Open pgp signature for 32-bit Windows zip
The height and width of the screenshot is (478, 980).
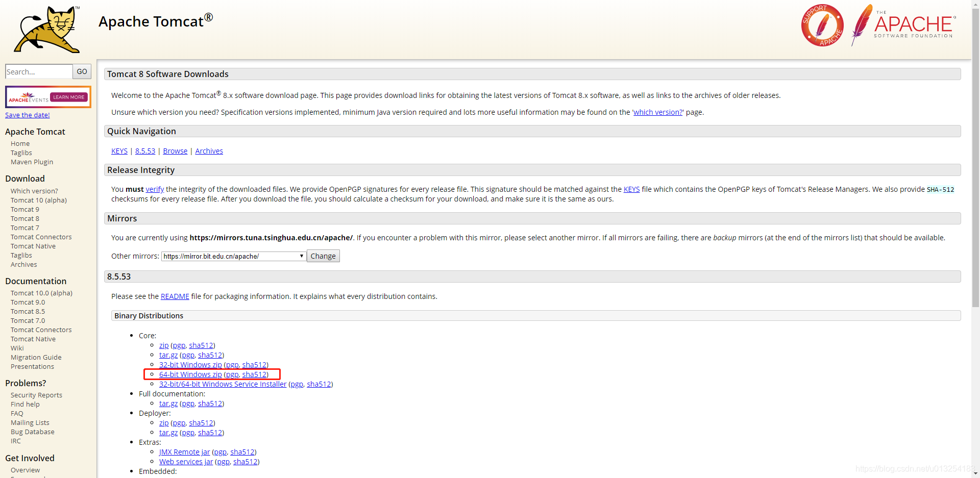[232, 365]
